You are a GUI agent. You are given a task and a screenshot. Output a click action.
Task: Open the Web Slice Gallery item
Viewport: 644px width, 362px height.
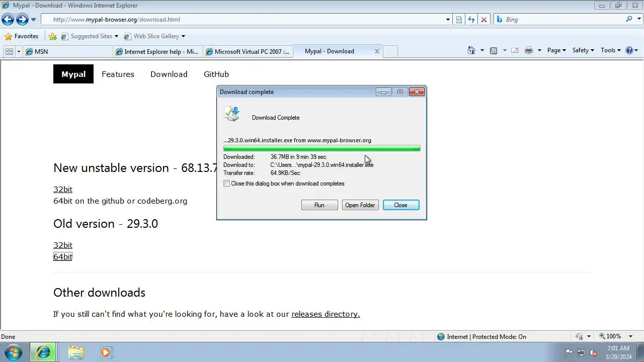pos(154,36)
